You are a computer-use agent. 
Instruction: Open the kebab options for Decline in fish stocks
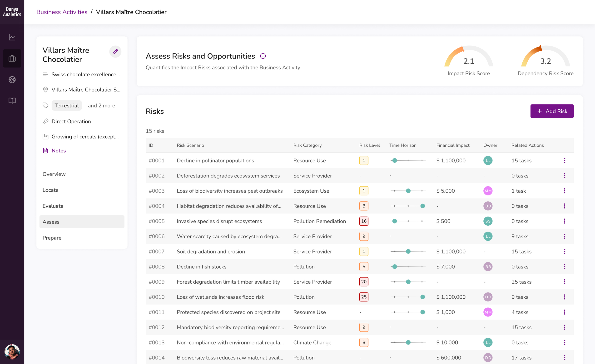point(564,267)
